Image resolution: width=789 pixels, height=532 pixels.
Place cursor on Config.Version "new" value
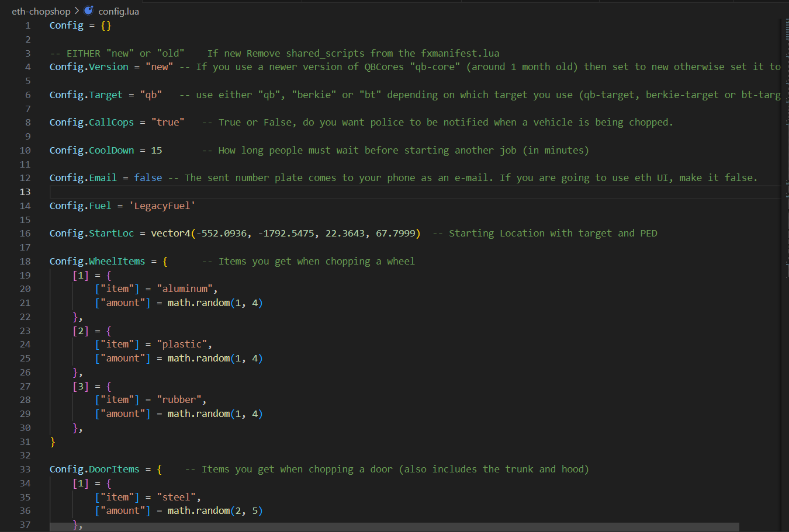159,67
